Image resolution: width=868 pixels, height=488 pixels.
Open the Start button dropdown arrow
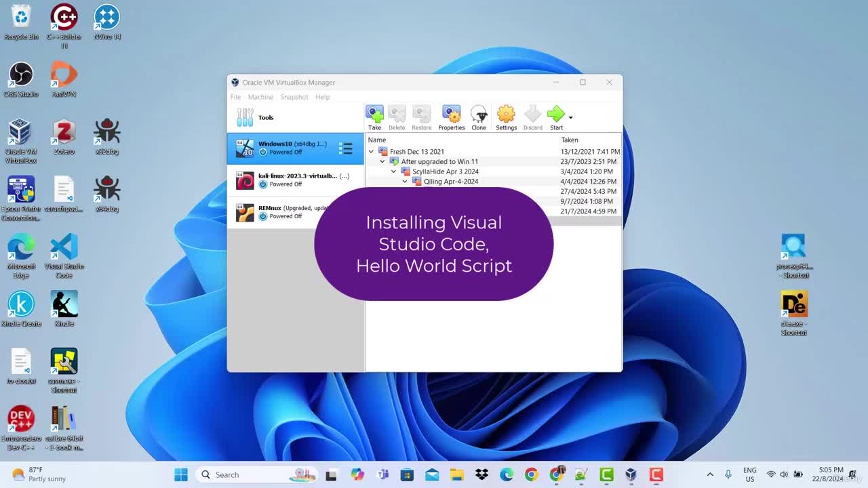(x=570, y=118)
